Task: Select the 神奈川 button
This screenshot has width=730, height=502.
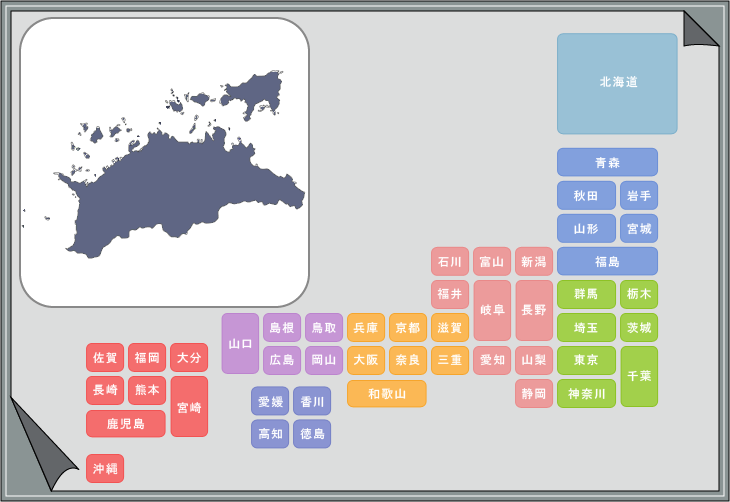Action: (x=586, y=393)
